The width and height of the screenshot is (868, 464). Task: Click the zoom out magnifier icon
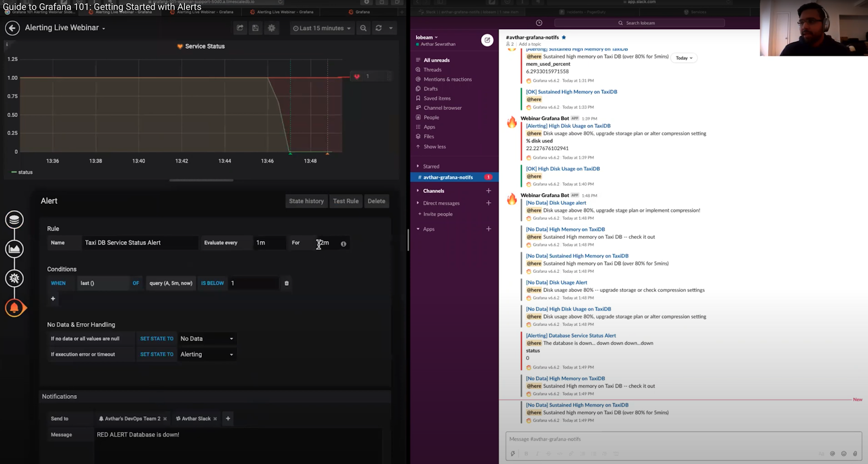363,28
